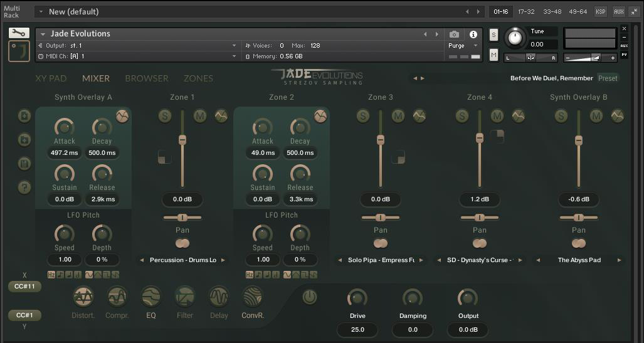Open Synth Overlay A envelope icon
Screen dimensions: 644x343
click(x=122, y=116)
